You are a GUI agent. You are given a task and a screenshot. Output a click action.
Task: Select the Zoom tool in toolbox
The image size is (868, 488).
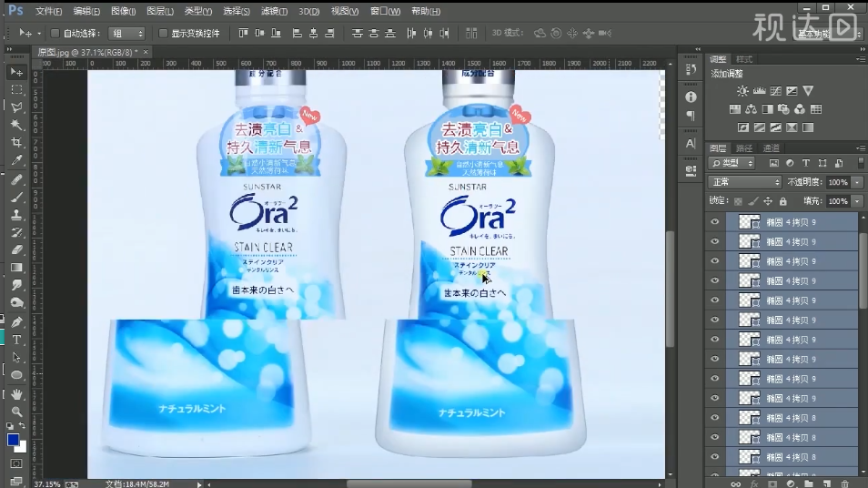(x=16, y=412)
